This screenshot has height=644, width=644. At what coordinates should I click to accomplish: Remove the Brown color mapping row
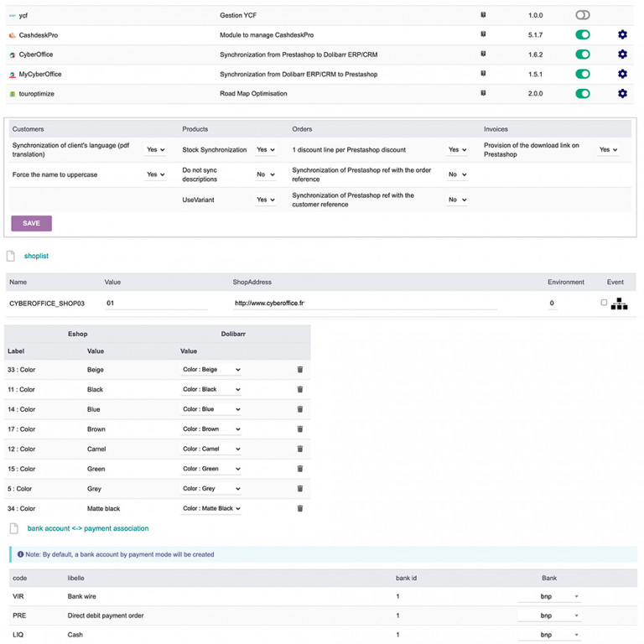(x=300, y=429)
